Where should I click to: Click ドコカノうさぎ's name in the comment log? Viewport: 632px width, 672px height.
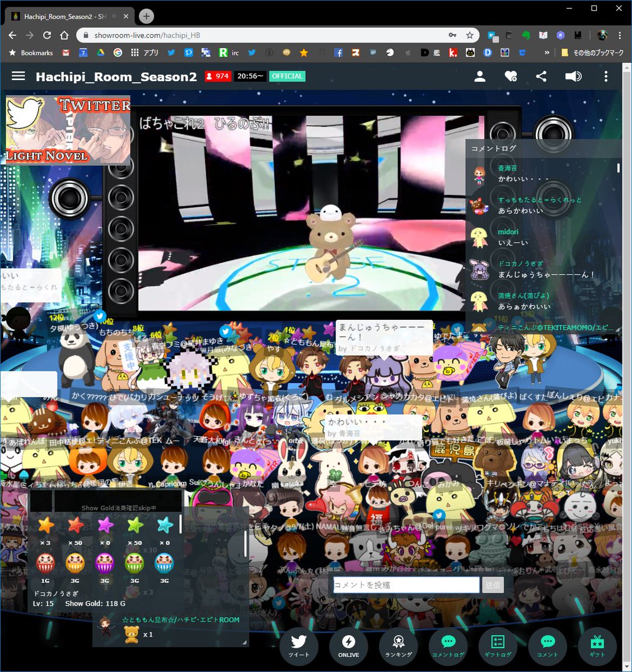coord(521,263)
